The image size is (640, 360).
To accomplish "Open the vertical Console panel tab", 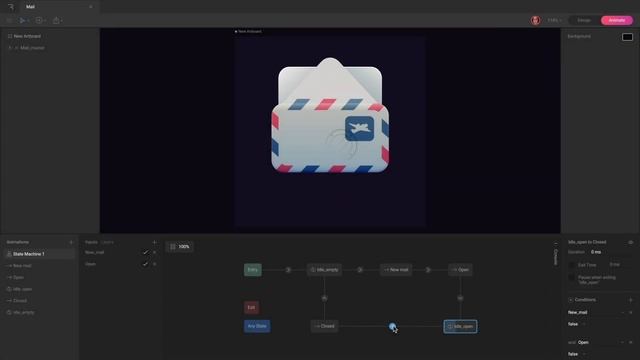I will click(x=556, y=255).
